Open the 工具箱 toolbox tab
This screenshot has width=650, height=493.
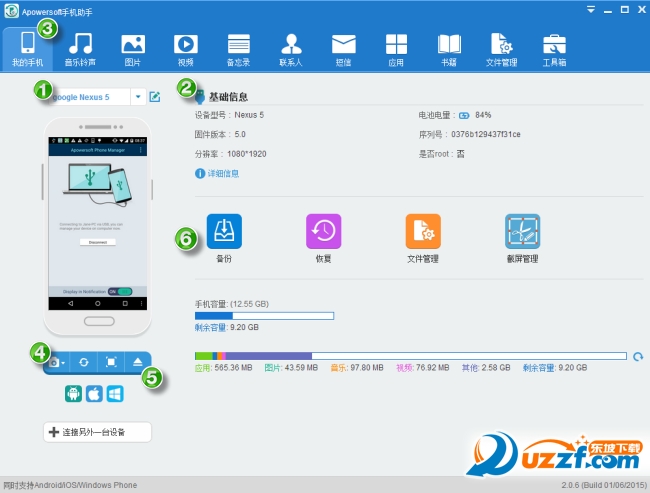point(554,49)
